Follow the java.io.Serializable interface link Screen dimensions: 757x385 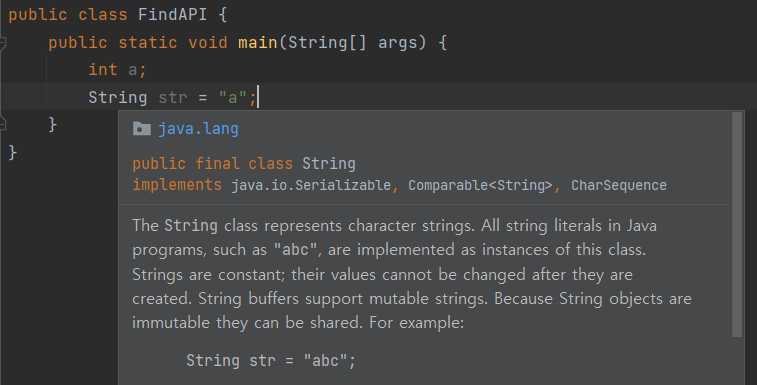(311, 185)
